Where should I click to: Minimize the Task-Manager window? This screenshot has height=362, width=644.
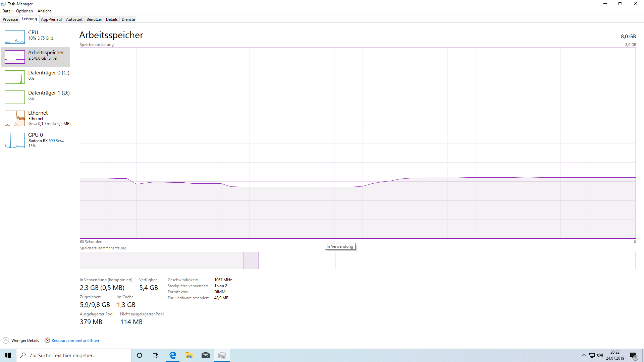tap(605, 4)
